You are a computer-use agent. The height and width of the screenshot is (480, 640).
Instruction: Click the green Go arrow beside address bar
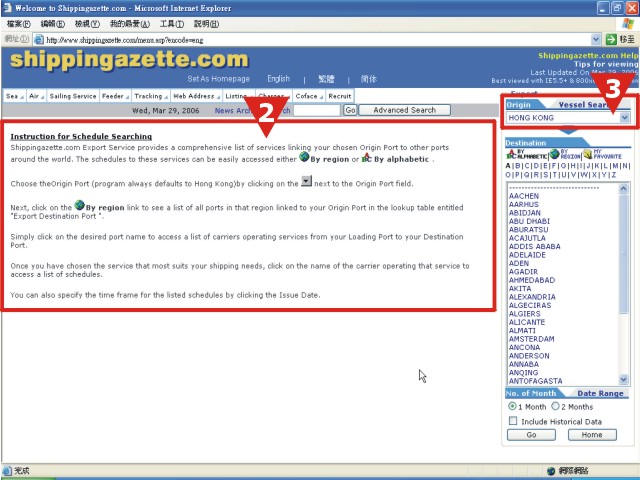(x=611, y=39)
